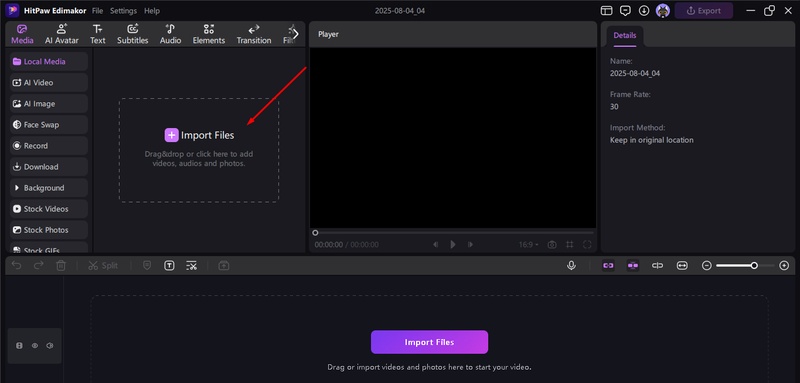This screenshot has height=383, width=800.
Task: Click Import Files in the media panel
Action: [199, 135]
